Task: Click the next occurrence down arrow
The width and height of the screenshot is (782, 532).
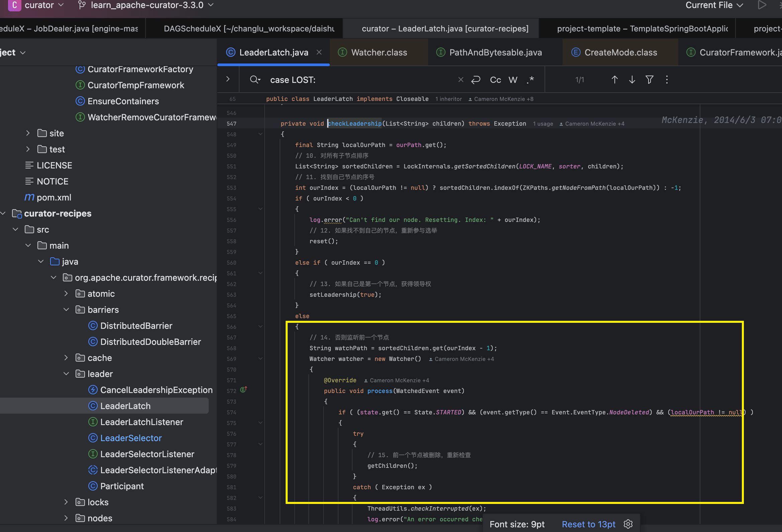Action: [632, 80]
